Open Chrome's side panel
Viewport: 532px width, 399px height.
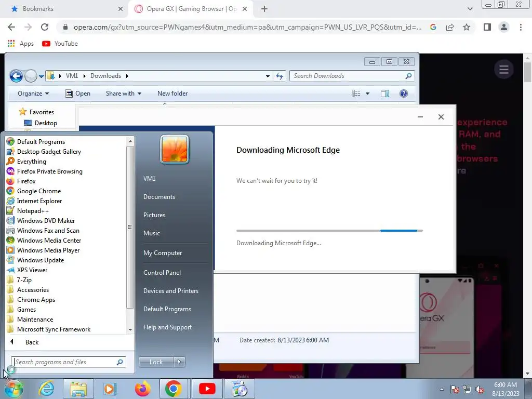click(487, 27)
